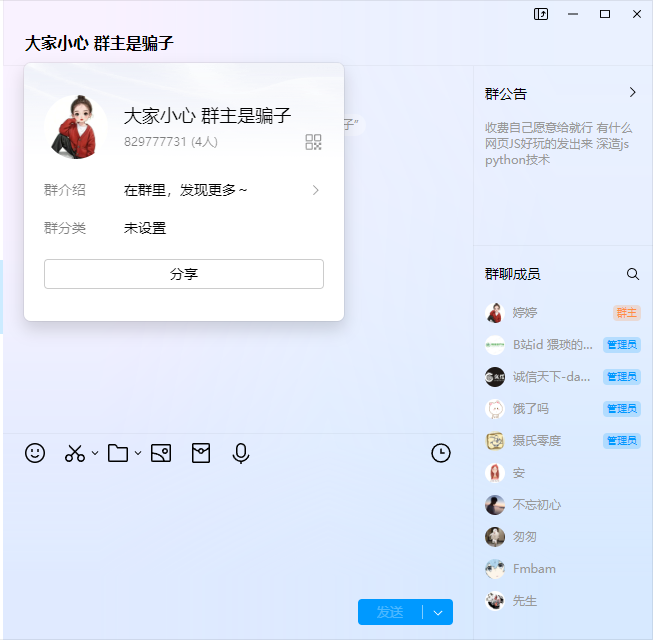Click 不忘初心's avatar icon

tap(495, 505)
